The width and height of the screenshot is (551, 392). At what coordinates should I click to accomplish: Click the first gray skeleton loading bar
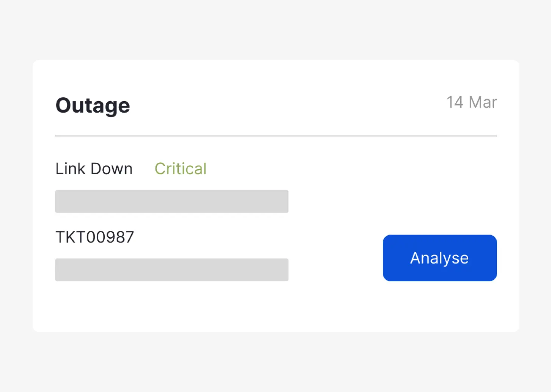coord(172,201)
